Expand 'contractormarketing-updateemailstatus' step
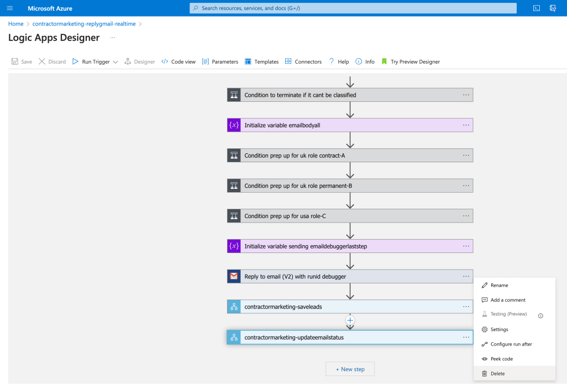The image size is (567, 392). coord(350,337)
